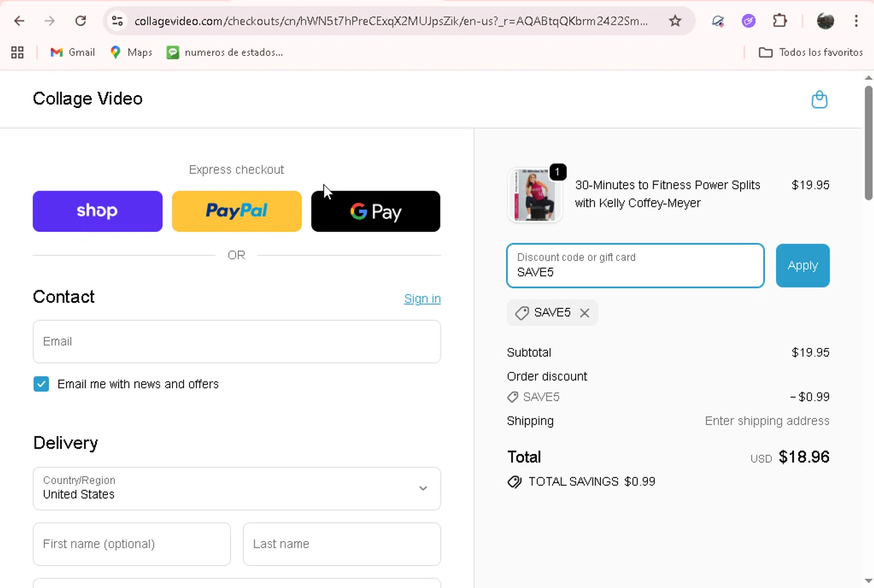Click the address bar URL
874x588 pixels.
tap(391, 21)
